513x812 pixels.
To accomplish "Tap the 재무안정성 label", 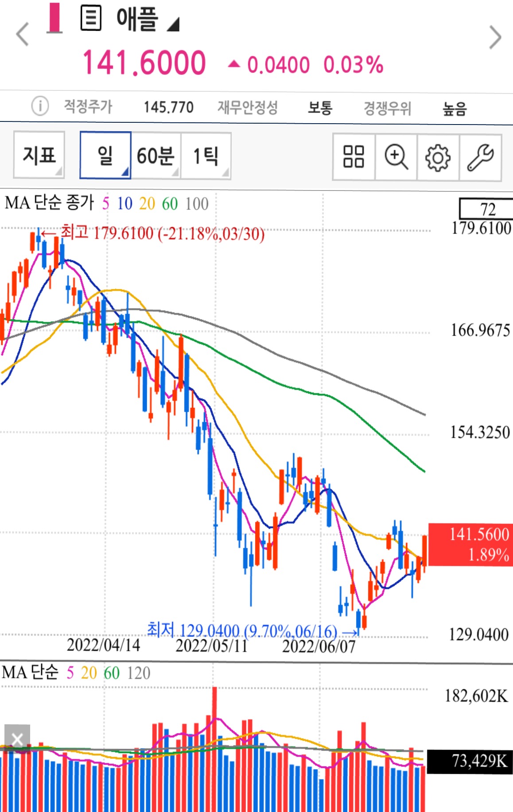I will pos(248,107).
